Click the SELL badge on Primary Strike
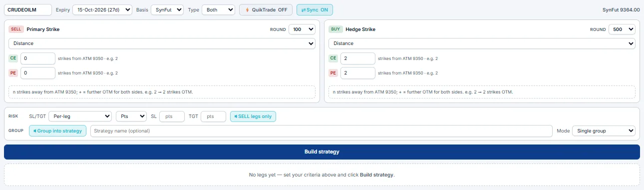Viewport: 644px width, 190px height. coord(16,29)
